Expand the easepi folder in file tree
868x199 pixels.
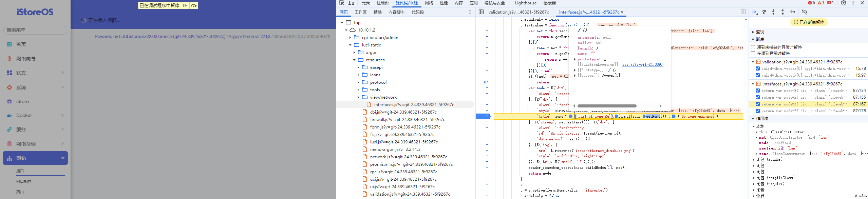coord(358,67)
